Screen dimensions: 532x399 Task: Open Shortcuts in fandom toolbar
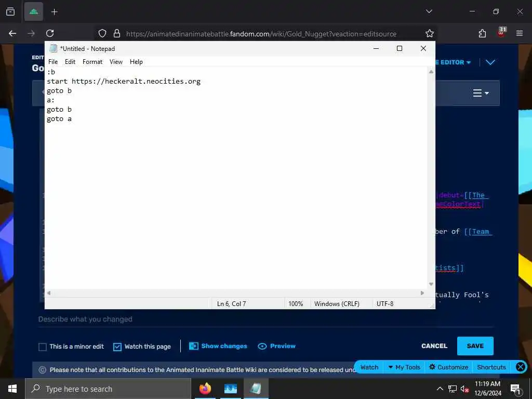click(491, 367)
